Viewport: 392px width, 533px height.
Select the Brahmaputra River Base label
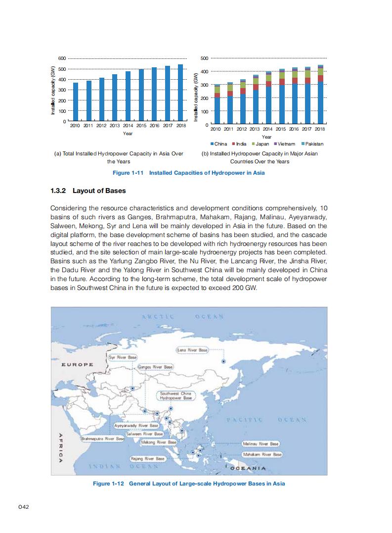click(x=103, y=438)
